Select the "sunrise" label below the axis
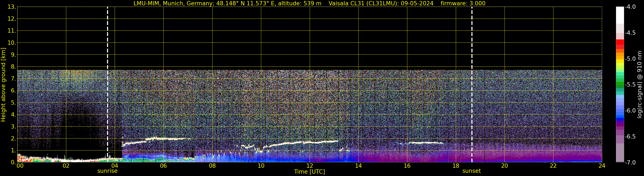The height and width of the screenshot is (176, 644). (x=107, y=171)
